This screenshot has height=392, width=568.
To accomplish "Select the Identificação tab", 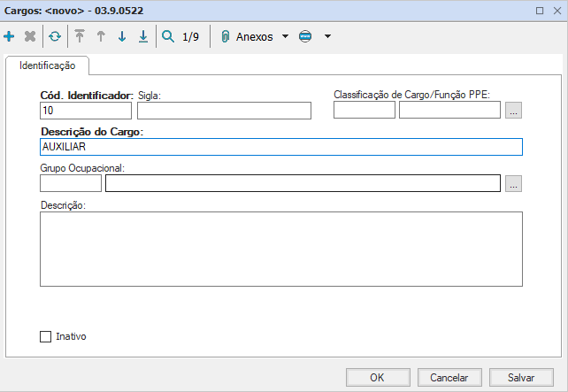I will (x=47, y=66).
